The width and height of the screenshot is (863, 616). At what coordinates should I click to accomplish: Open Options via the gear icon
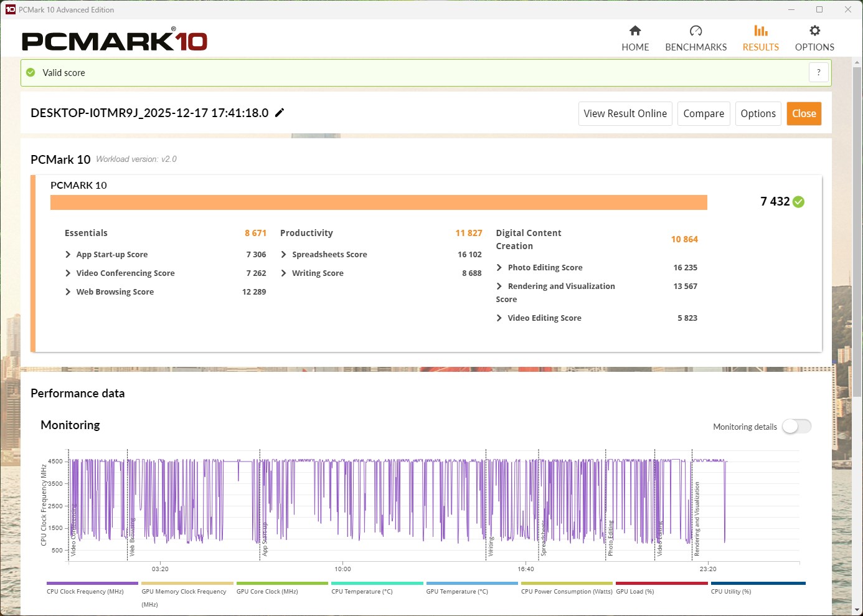[814, 31]
